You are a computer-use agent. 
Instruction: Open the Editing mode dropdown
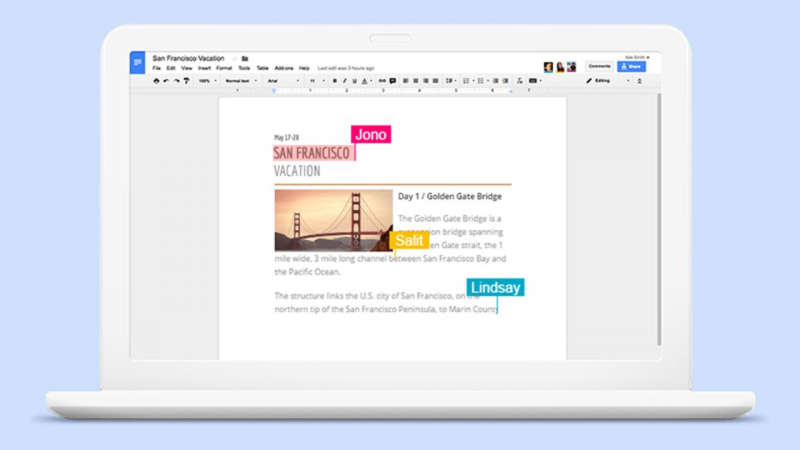608,81
